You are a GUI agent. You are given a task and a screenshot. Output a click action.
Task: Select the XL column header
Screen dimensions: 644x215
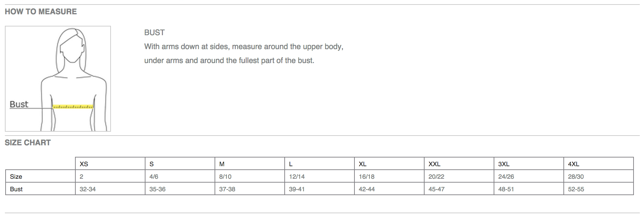389,164
